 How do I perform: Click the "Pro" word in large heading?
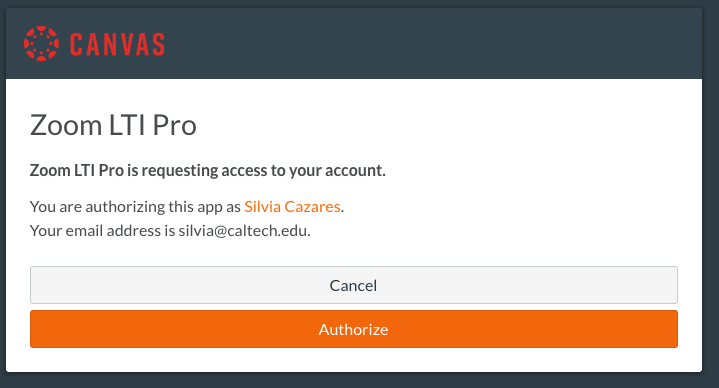tap(174, 125)
